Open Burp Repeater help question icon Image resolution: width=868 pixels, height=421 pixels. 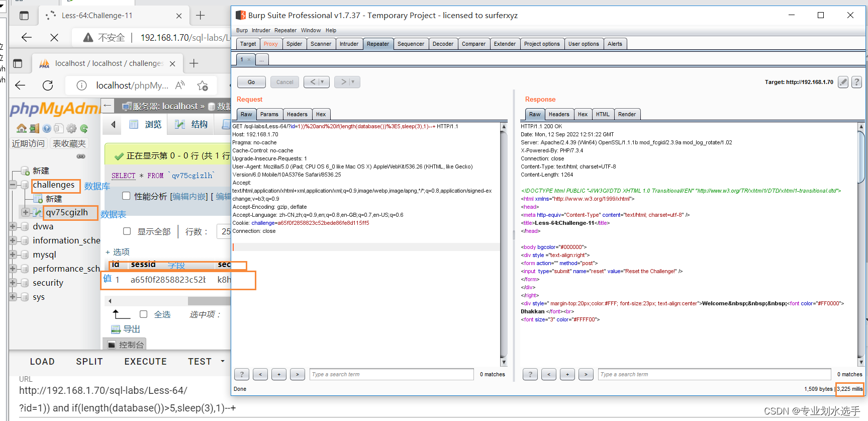[x=857, y=82]
